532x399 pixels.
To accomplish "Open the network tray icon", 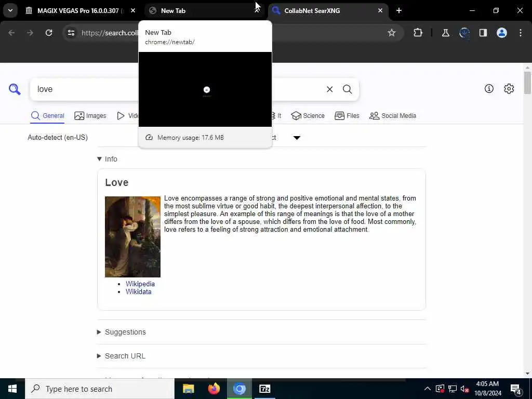I will coord(453,389).
